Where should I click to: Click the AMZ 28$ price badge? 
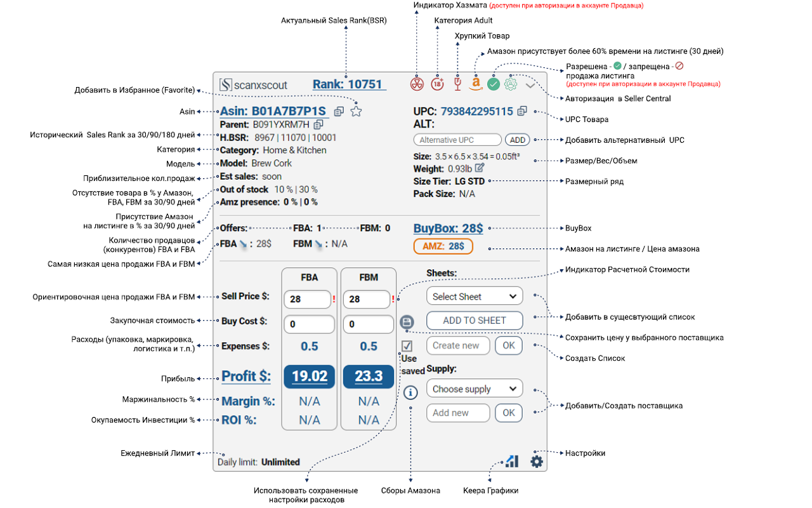[443, 246]
